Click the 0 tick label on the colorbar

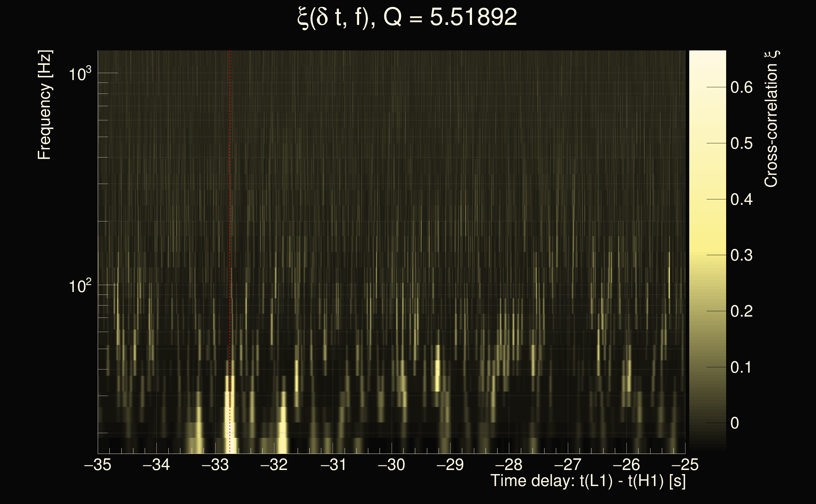[x=735, y=423]
